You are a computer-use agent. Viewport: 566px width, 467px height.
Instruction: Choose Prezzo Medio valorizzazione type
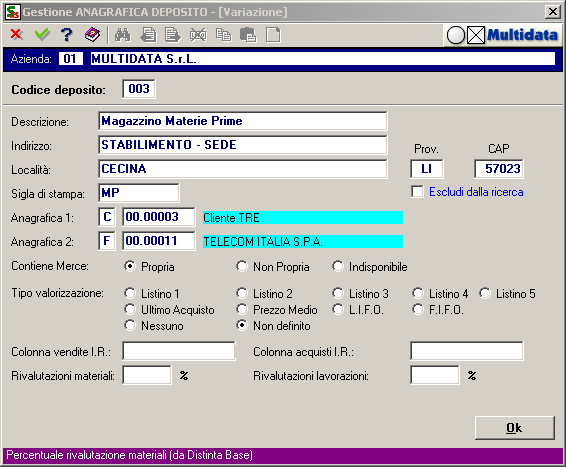coord(242,309)
